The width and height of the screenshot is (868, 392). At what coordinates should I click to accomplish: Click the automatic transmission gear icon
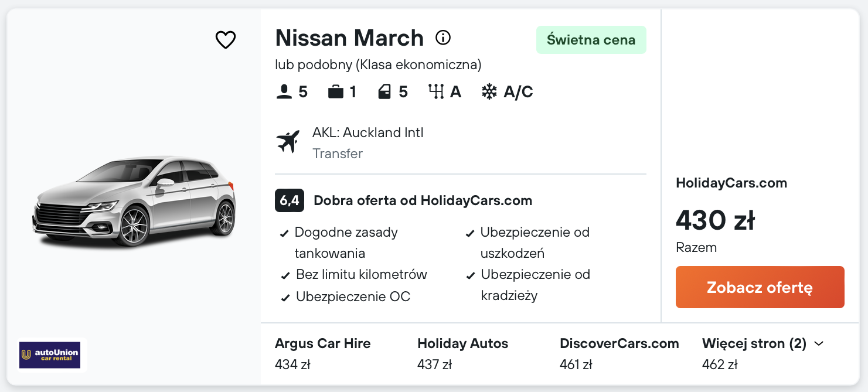pos(436,92)
